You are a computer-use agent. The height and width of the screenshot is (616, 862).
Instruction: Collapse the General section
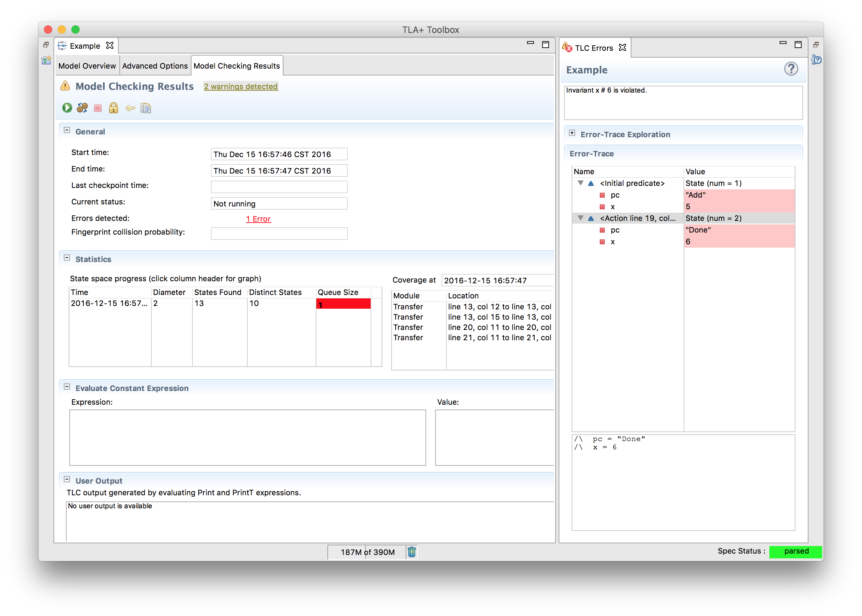[67, 130]
